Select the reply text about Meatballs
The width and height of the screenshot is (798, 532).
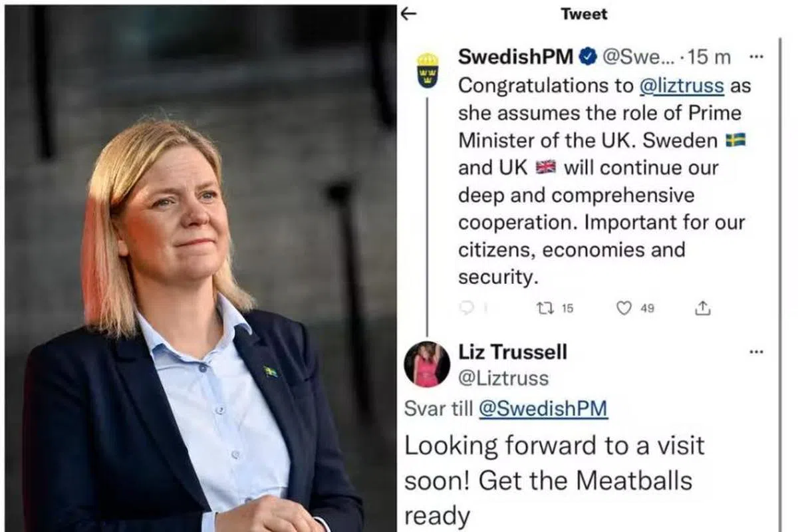click(x=555, y=480)
